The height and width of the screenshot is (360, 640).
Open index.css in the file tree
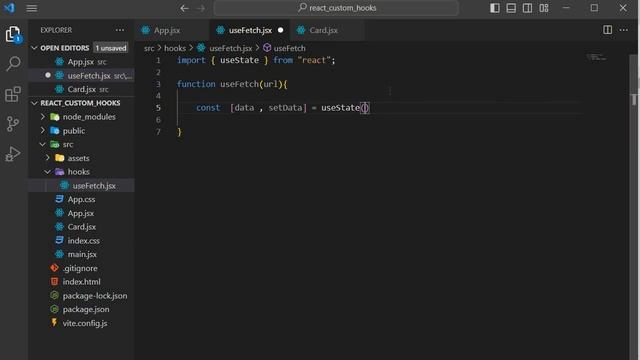coord(81,240)
